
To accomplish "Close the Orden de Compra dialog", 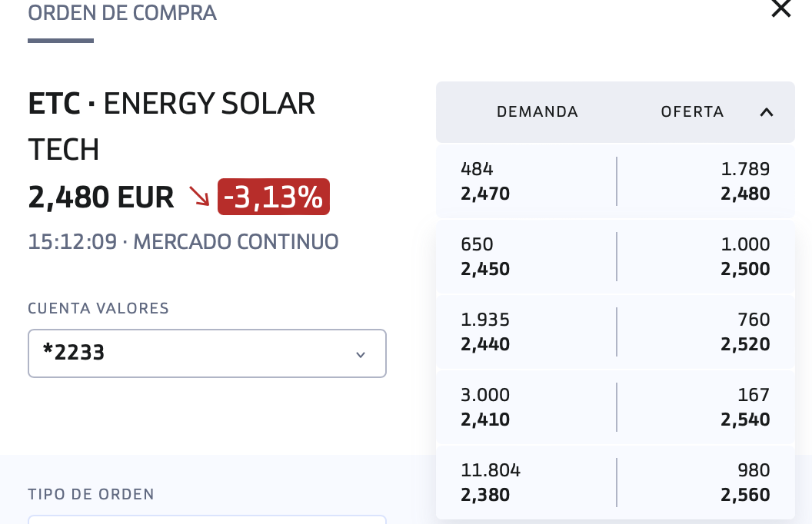I will [x=781, y=8].
